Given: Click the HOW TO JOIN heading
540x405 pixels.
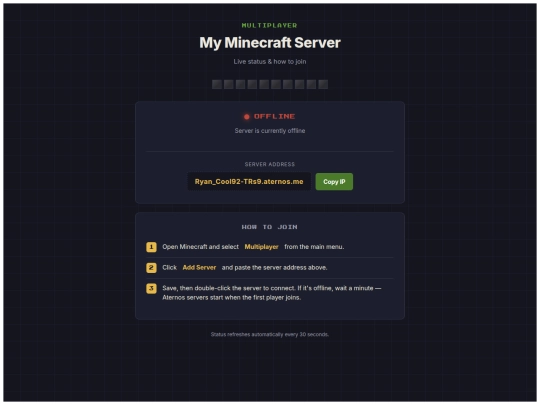Looking at the screenshot, I should [x=270, y=227].
